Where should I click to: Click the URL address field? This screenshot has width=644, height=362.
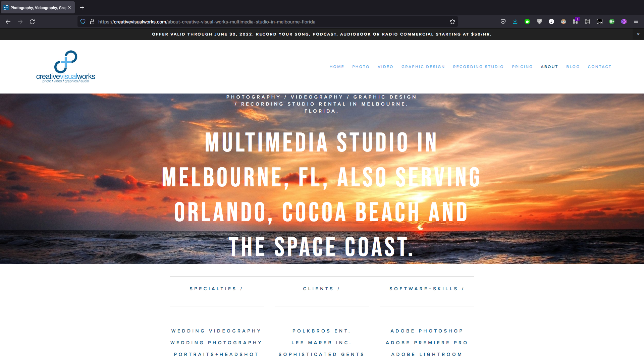click(268, 22)
